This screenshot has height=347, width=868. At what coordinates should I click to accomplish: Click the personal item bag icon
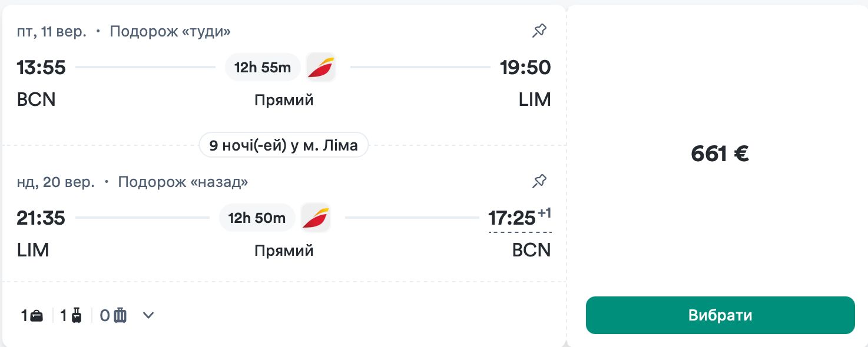click(37, 316)
